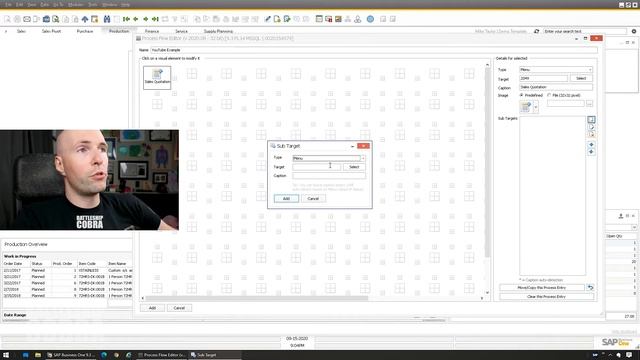Click the refresh icon next to template name
The width and height of the screenshot is (640, 360).
(536, 31)
